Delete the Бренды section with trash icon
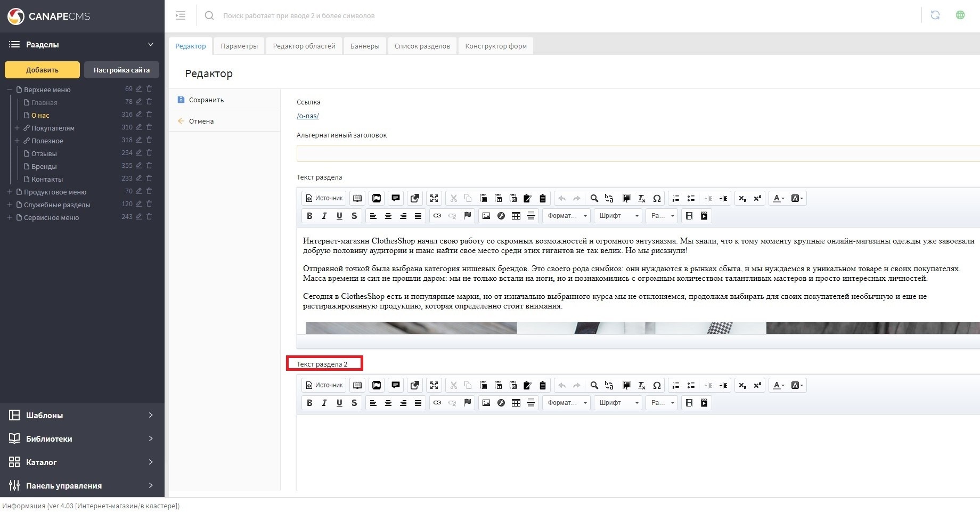 click(x=149, y=166)
